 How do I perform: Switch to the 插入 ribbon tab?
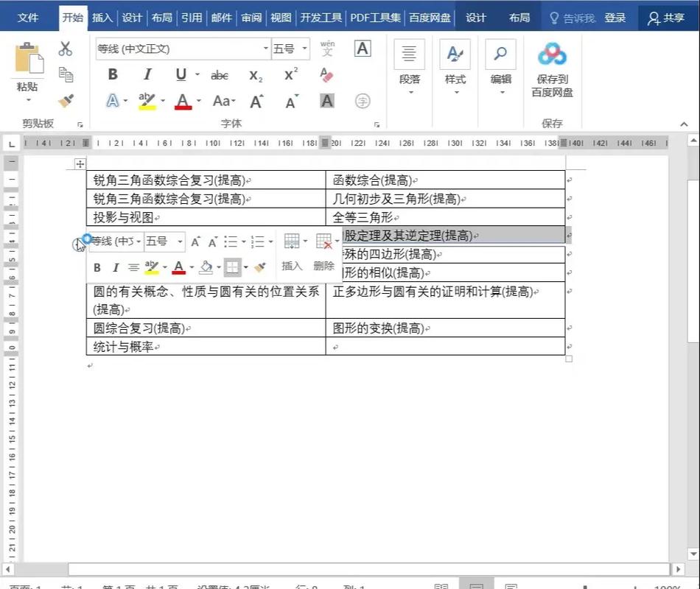pyautogui.click(x=102, y=17)
